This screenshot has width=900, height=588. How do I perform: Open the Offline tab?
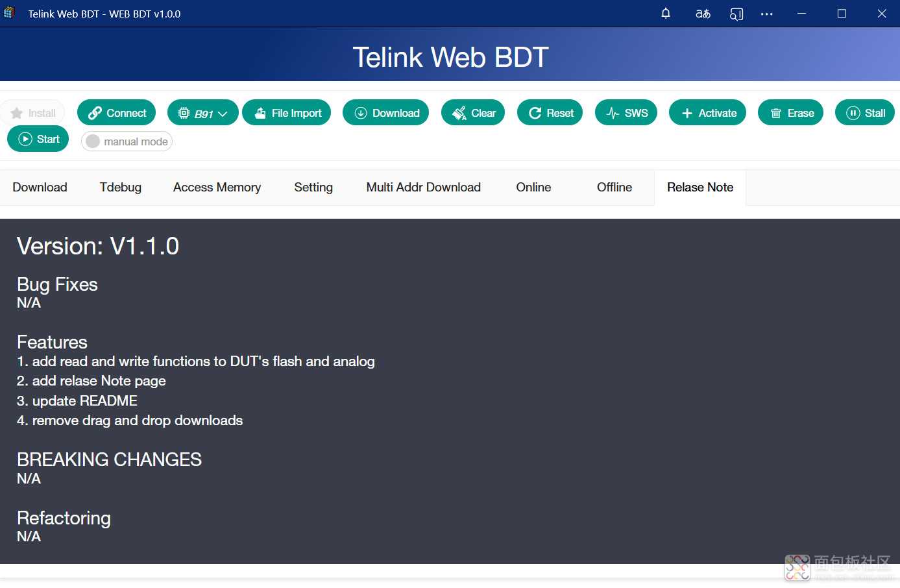point(614,188)
